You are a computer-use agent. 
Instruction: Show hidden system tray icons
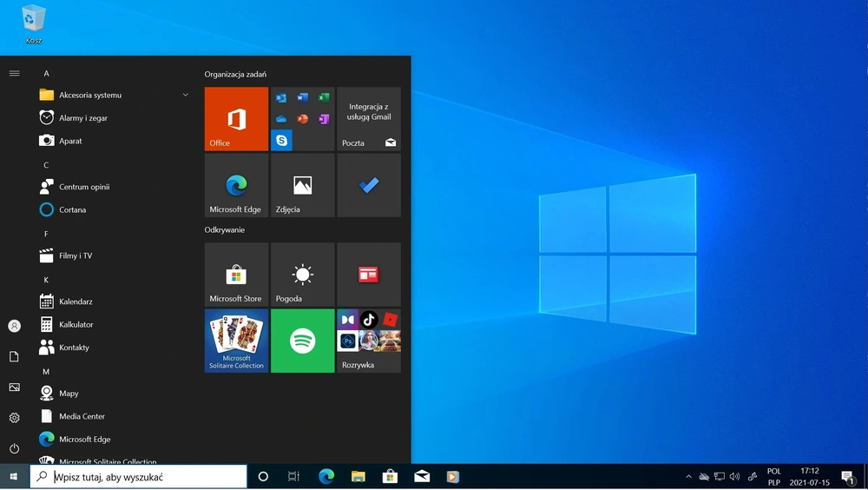pos(688,477)
